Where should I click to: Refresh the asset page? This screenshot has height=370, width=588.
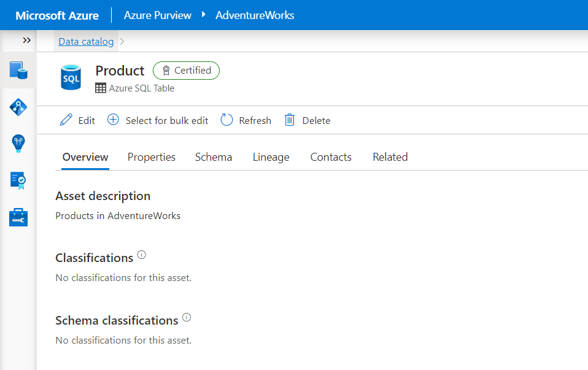point(246,120)
